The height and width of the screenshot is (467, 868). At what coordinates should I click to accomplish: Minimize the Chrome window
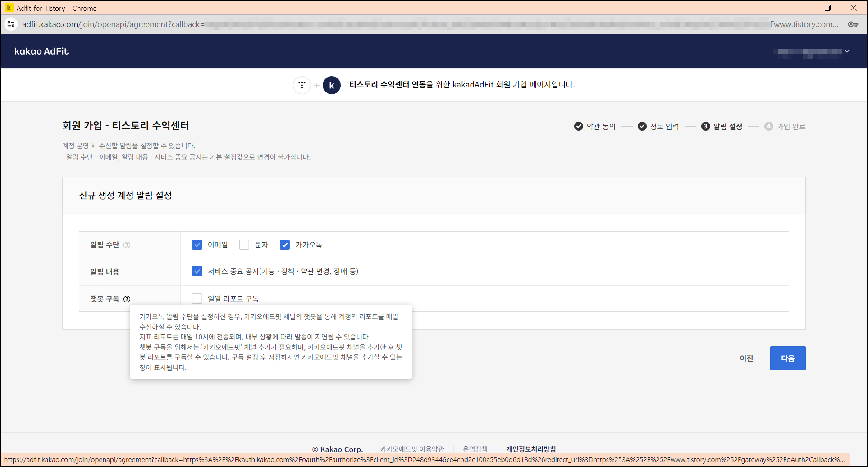pyautogui.click(x=802, y=8)
